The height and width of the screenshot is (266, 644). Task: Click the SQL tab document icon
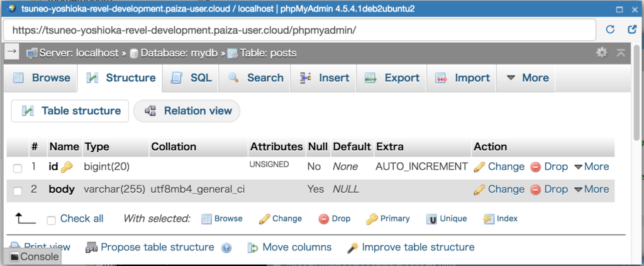177,78
